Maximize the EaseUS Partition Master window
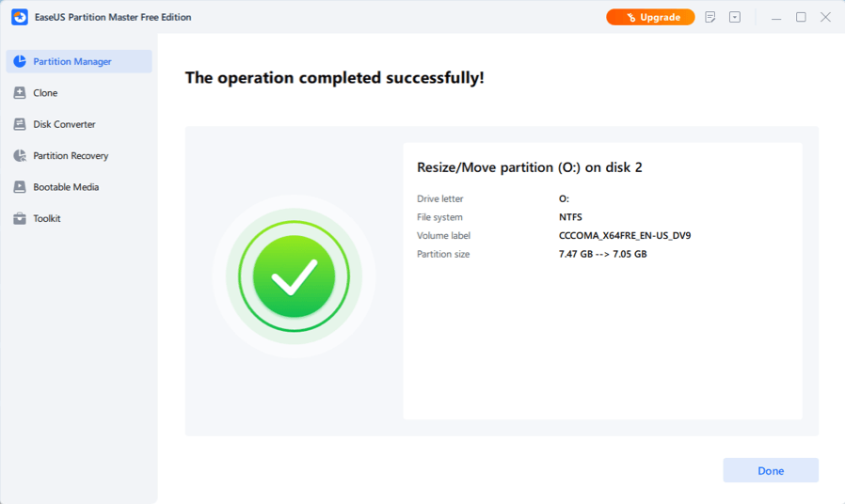Screen dimensions: 845x504 [x=801, y=17]
